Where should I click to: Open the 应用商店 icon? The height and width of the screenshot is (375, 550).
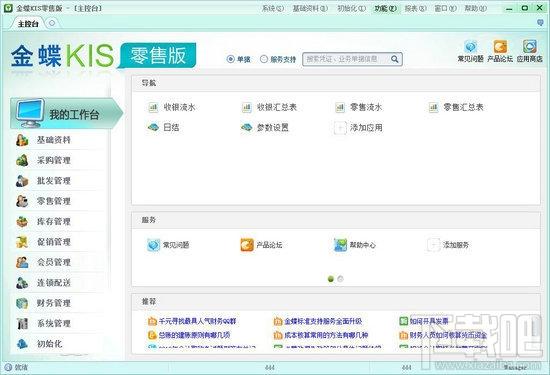tap(529, 47)
